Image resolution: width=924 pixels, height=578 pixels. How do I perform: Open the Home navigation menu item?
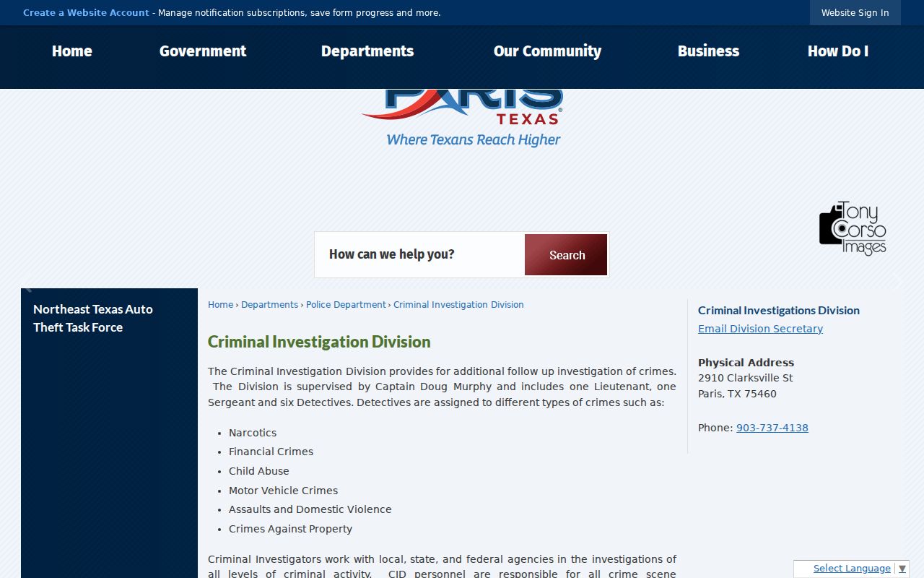coord(72,51)
